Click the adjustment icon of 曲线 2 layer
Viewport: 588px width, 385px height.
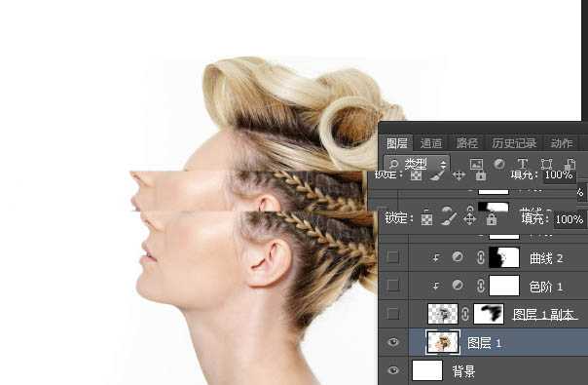(458, 257)
